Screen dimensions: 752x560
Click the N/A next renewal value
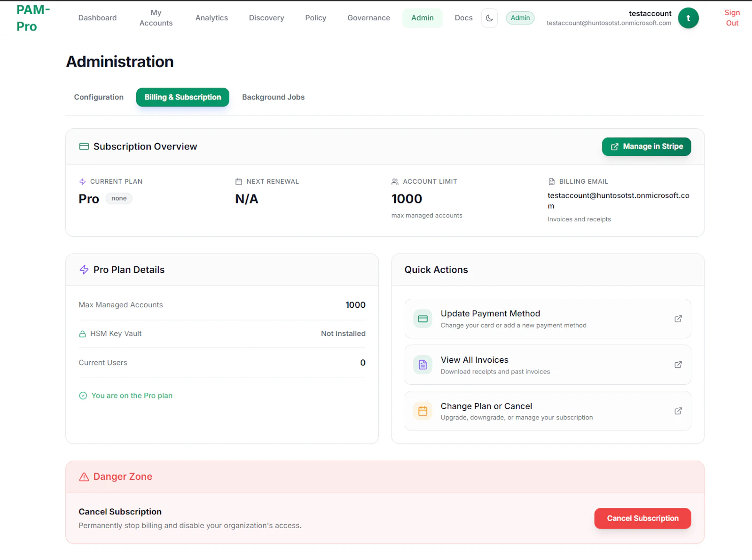pyautogui.click(x=247, y=199)
